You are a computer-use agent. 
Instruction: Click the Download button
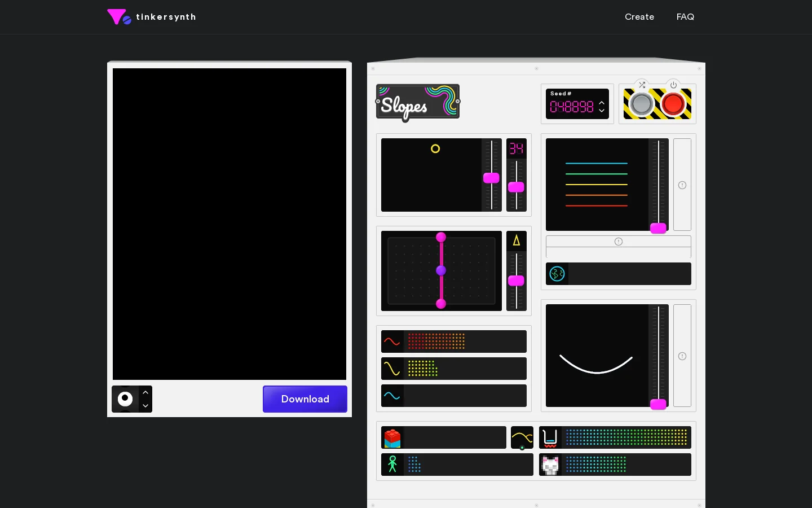tap(305, 399)
